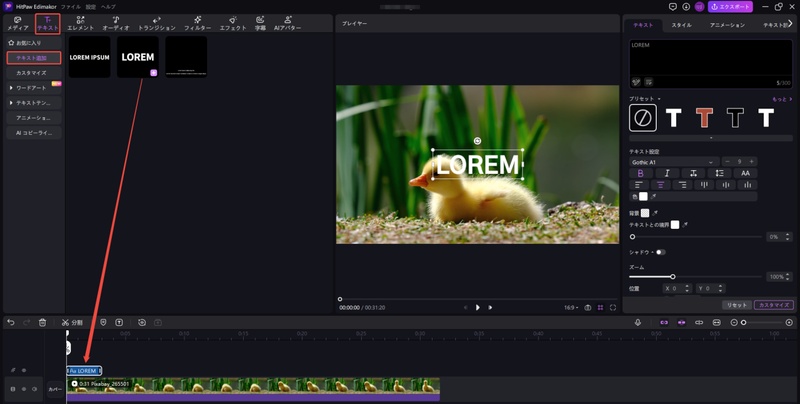Align text center

[660, 185]
